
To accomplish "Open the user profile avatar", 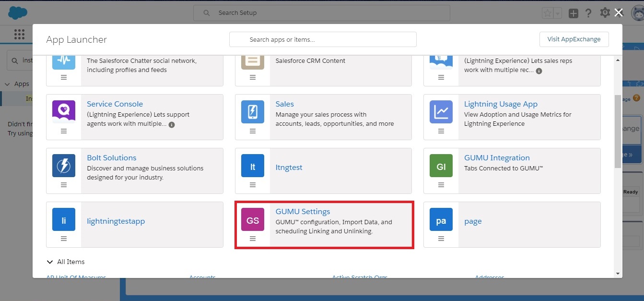I will pyautogui.click(x=638, y=13).
